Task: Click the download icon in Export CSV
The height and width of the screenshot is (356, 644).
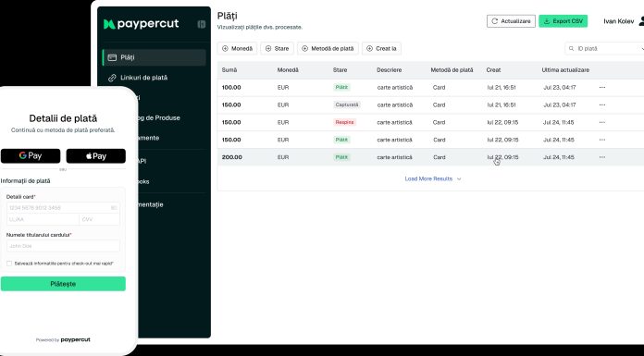Action: (x=547, y=21)
